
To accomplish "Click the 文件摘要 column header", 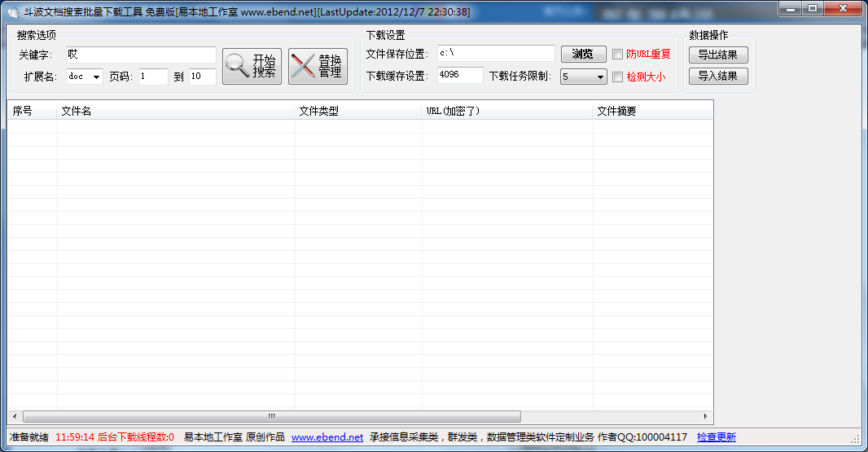I will coord(651,111).
